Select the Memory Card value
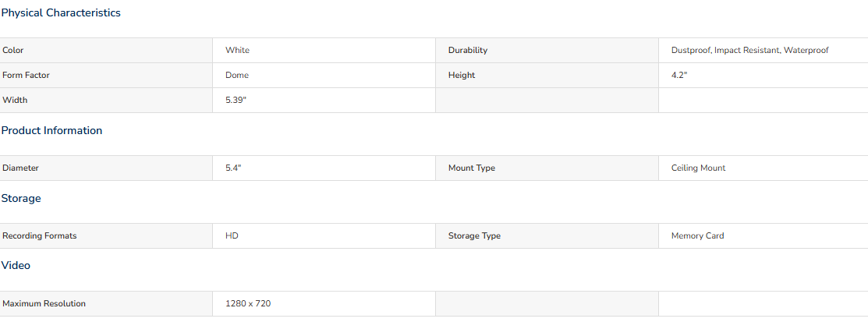 697,235
